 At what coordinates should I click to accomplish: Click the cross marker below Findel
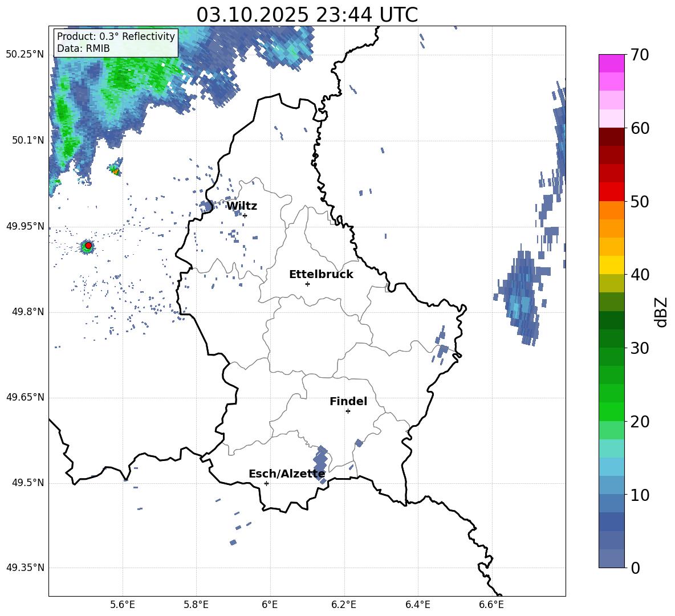pyautogui.click(x=348, y=411)
